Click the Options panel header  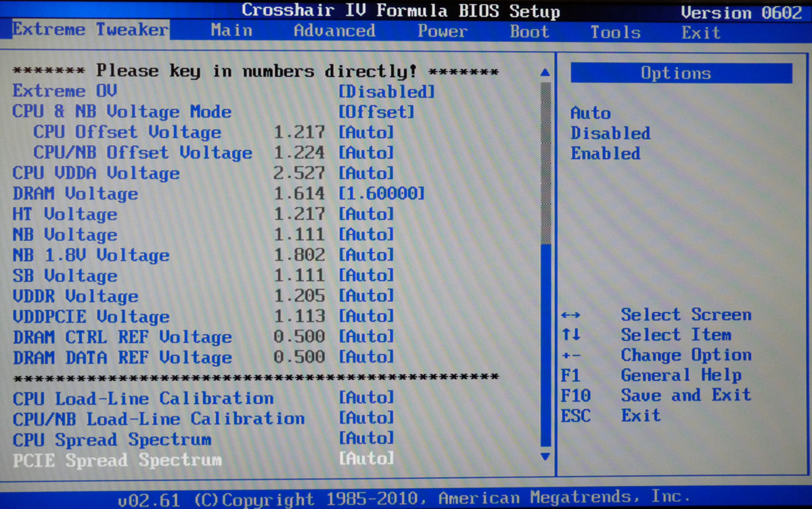(681, 73)
